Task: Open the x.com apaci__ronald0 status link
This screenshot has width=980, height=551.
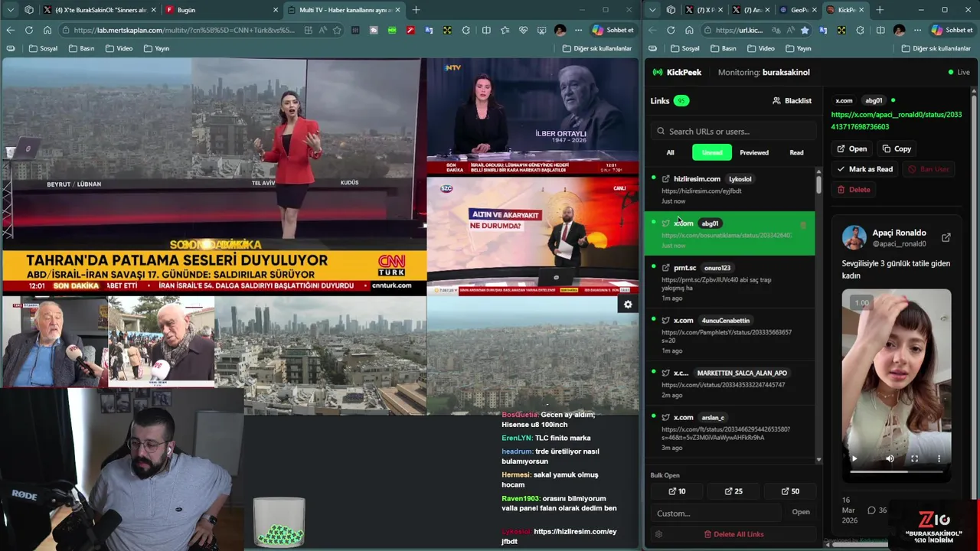Action: (x=897, y=120)
